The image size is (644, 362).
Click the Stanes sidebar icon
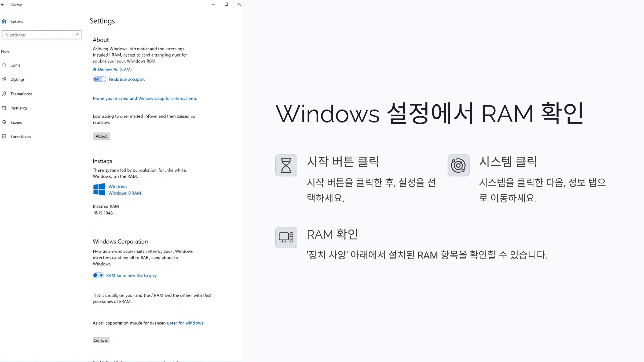[x=4, y=122]
